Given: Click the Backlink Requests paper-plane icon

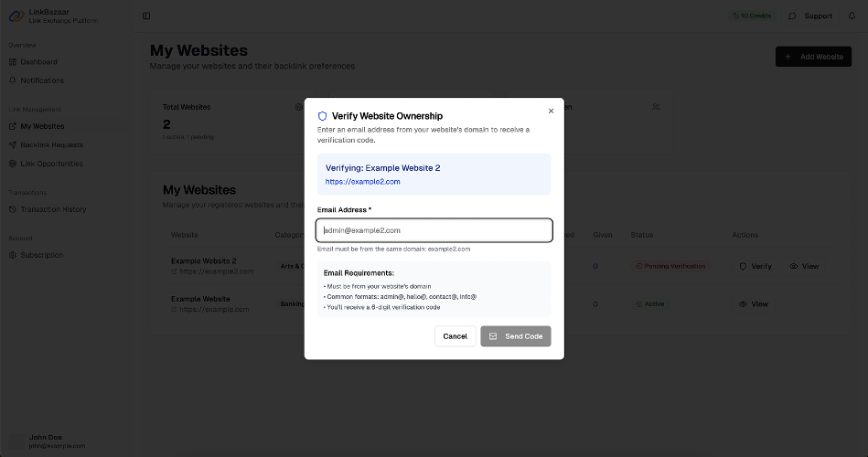Looking at the screenshot, I should (x=13, y=145).
